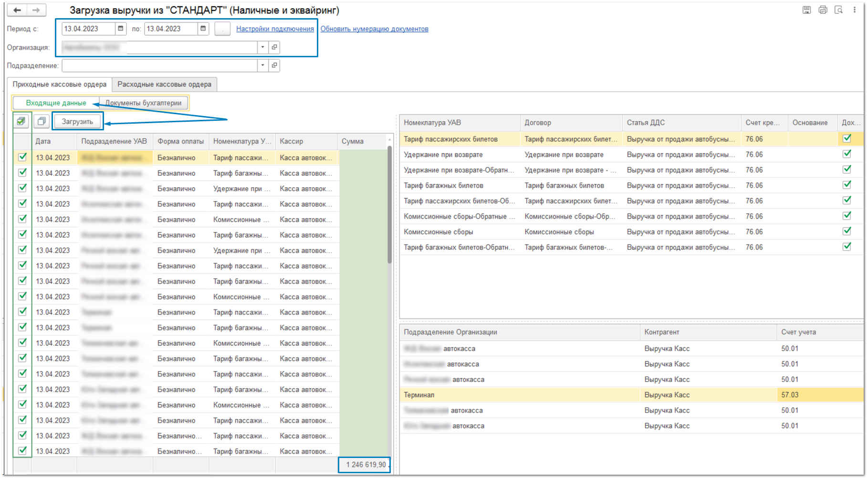The height and width of the screenshot is (479, 868).
Task: Click the vertical scrollbar of left table
Action: coord(389,205)
